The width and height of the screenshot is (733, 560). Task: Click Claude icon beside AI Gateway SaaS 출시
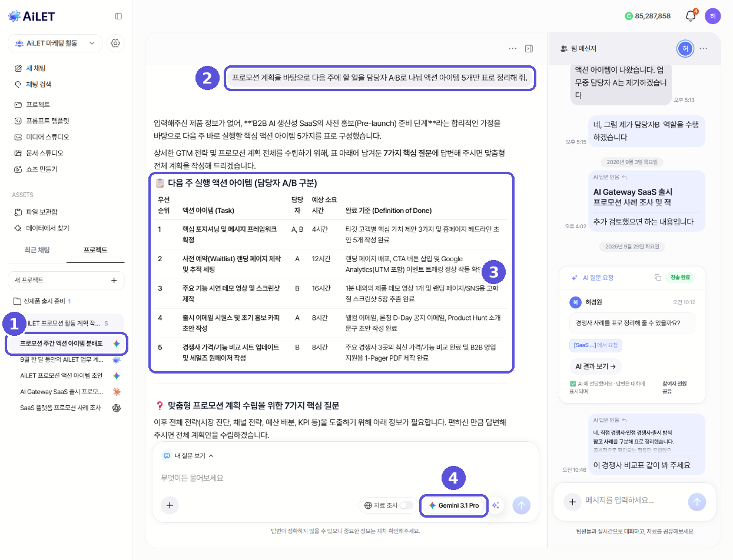pyautogui.click(x=117, y=392)
